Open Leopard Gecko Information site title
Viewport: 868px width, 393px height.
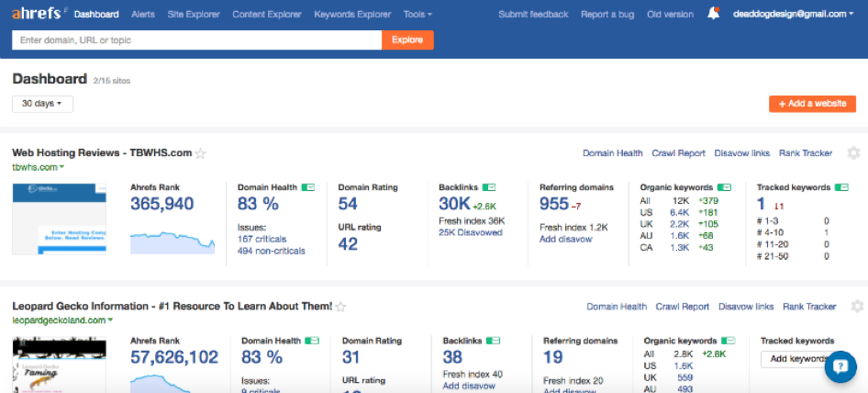pos(172,306)
